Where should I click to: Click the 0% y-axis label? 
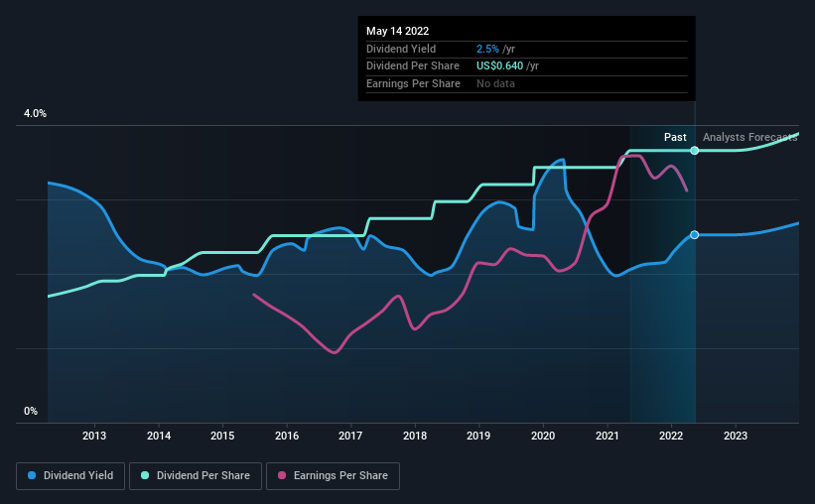pyautogui.click(x=31, y=411)
